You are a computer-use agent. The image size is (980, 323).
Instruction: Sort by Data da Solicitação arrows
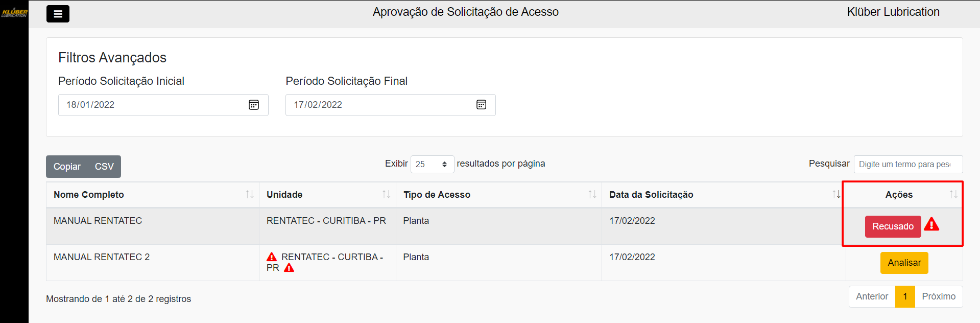click(x=836, y=194)
